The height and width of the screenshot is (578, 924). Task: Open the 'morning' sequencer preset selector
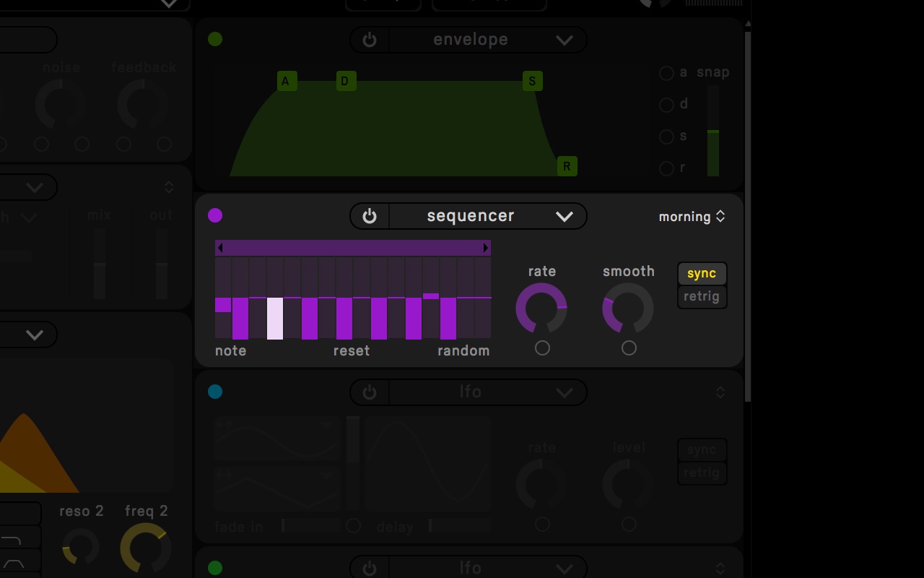(x=692, y=217)
